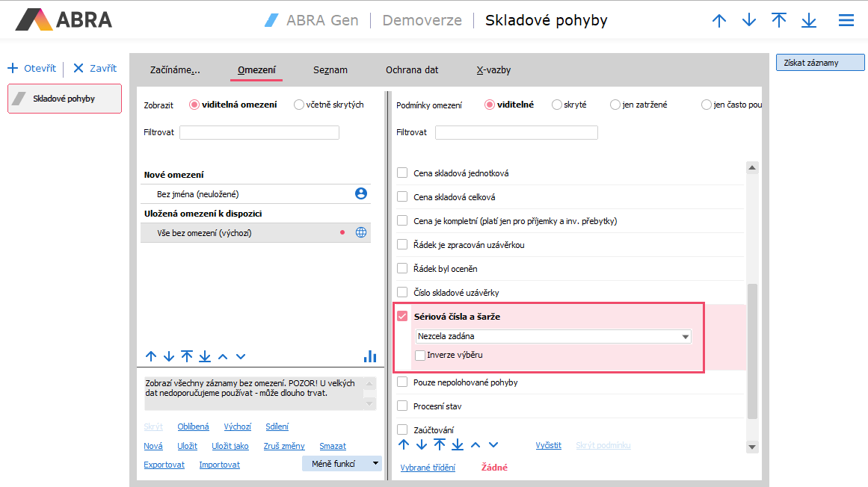Enable the Inverze výběru checkbox
Viewport: 868px width, 487px height.
click(x=420, y=355)
